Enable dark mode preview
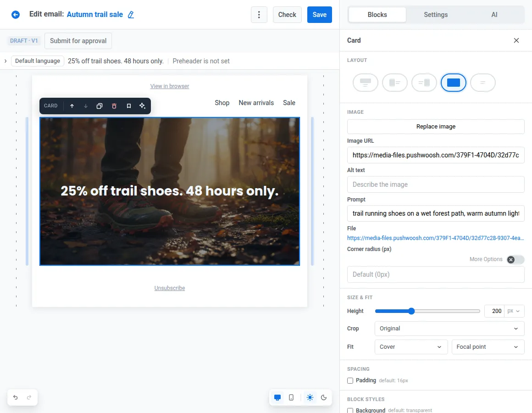This screenshot has width=532, height=413. coord(324,397)
